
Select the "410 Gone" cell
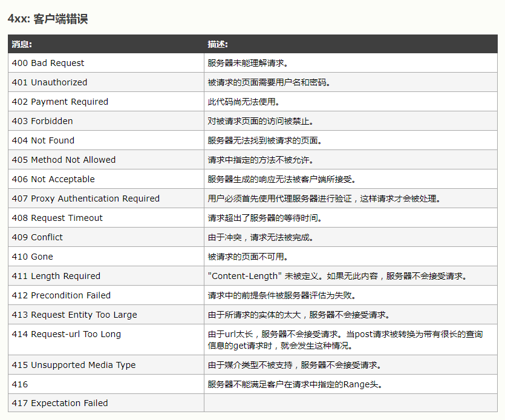pos(106,256)
